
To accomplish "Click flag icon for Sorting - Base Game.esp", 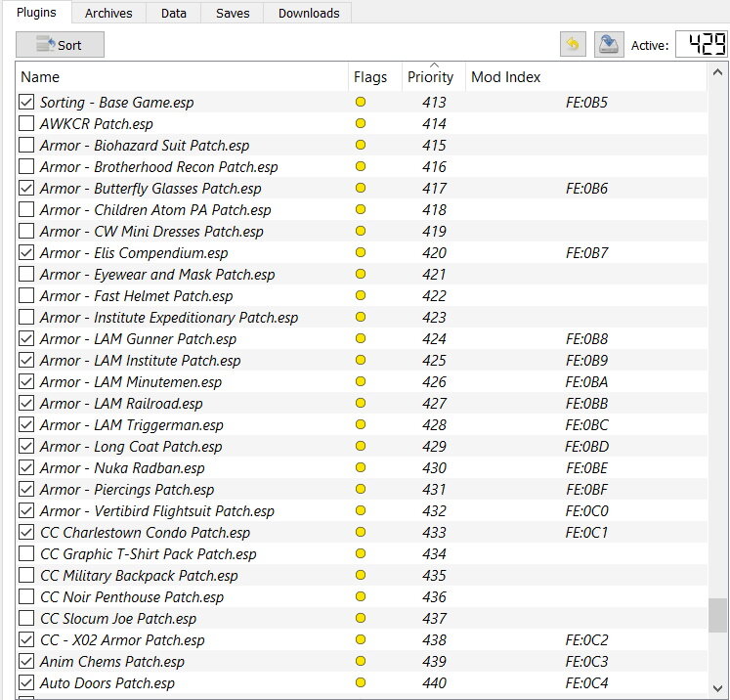I will (x=361, y=102).
